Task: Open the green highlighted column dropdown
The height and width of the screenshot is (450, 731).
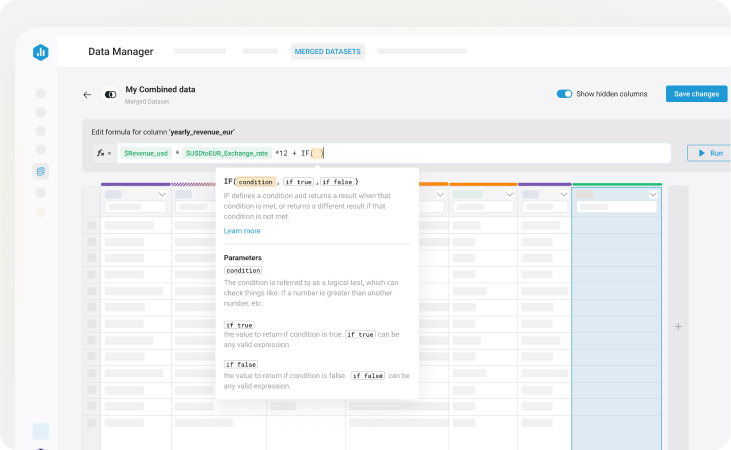Action: 653,195
